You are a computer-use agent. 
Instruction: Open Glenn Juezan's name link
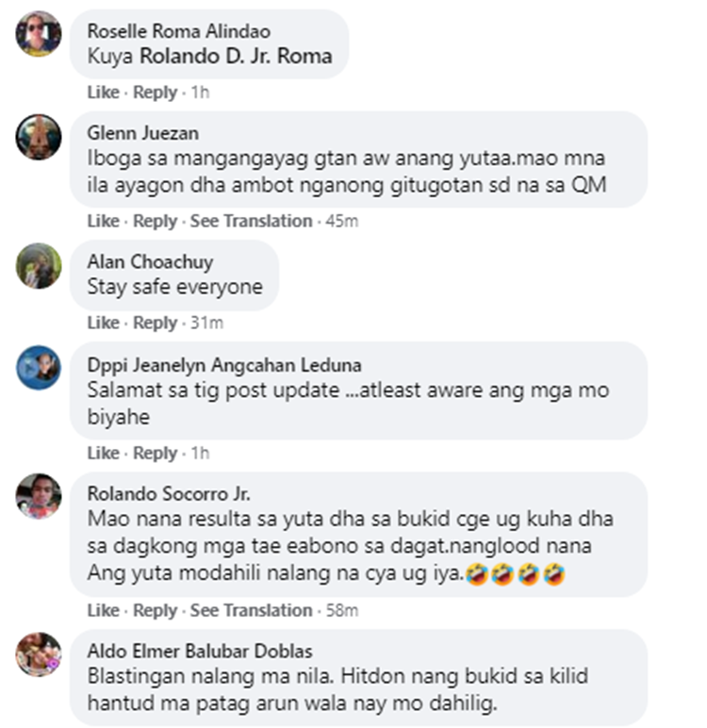click(x=143, y=133)
